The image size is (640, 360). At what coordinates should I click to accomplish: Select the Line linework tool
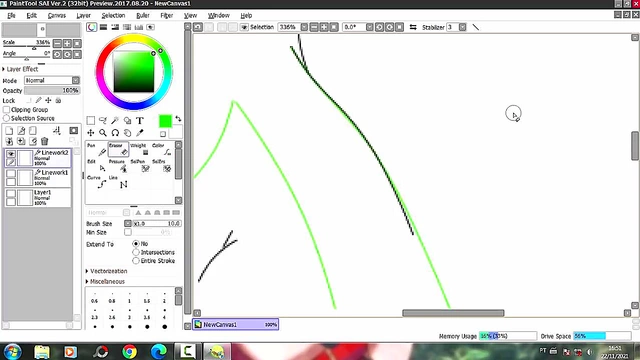pos(118,182)
